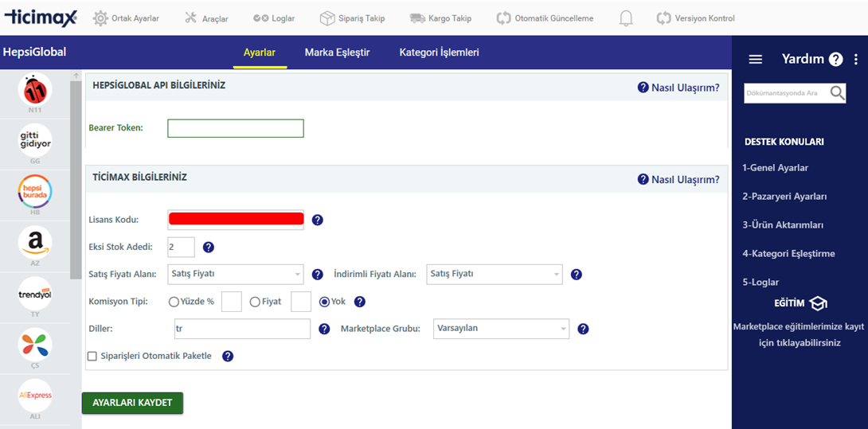The height and width of the screenshot is (429, 868).
Task: Open the Kategori İşlemleri tab
Action: (x=439, y=53)
